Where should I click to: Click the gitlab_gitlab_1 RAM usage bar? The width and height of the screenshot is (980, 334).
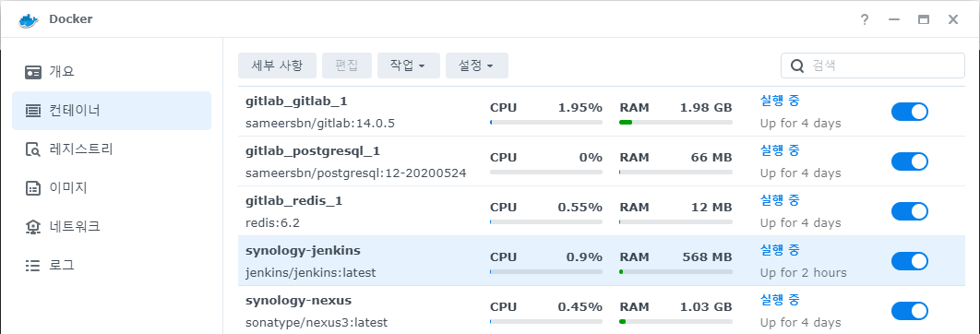pyautogui.click(x=675, y=122)
